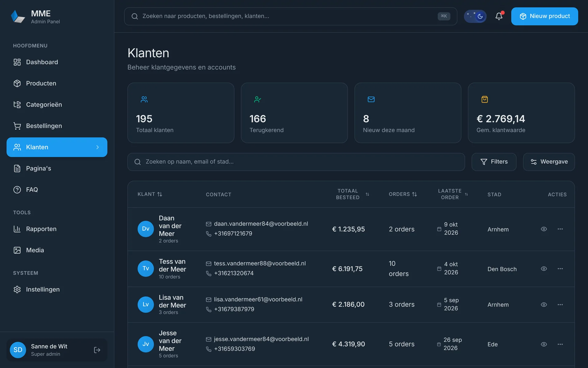Click the Lv avatar of Lisa
This screenshot has height=368, width=588.
146,305
